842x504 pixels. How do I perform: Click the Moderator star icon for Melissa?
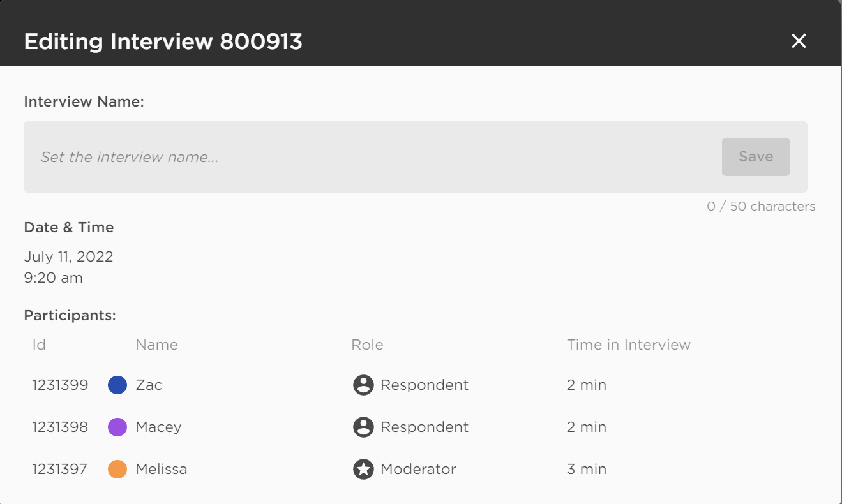pos(363,470)
